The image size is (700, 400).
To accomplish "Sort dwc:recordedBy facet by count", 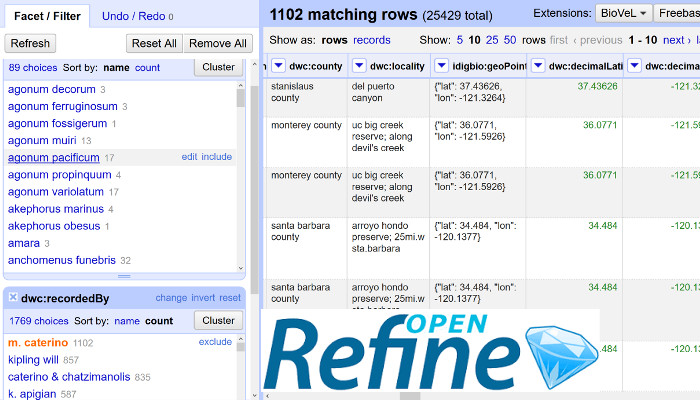I will 159,321.
